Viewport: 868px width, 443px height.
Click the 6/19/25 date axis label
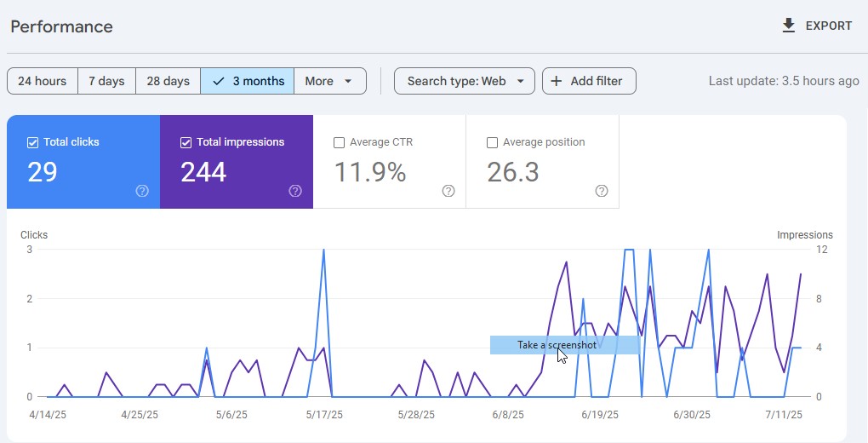point(600,415)
